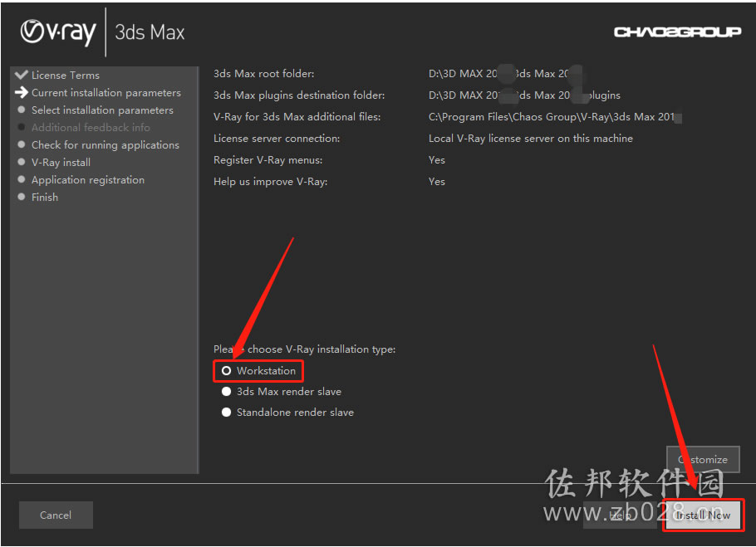Click the Chaos Group additional files path
756x547 pixels.
pos(555,117)
